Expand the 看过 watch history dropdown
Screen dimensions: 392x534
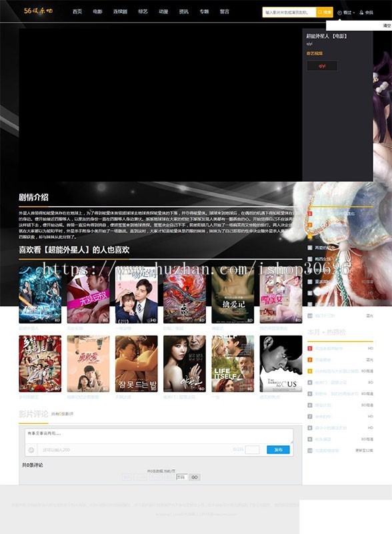(x=346, y=13)
